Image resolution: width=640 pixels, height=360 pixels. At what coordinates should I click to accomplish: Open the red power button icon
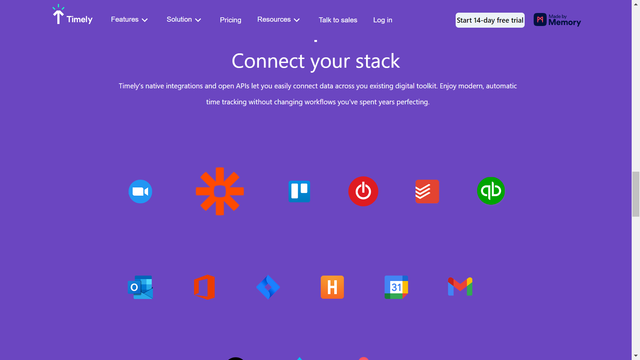click(x=363, y=191)
